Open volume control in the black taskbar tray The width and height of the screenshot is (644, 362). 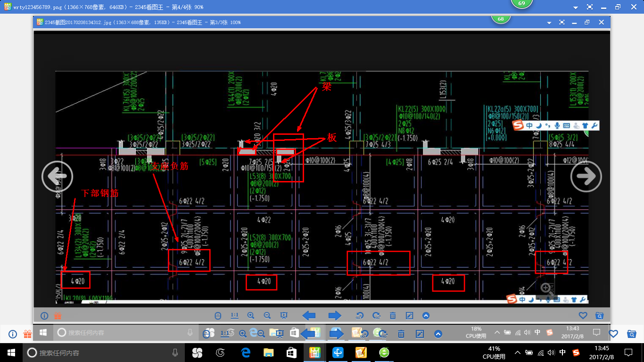[x=551, y=353]
